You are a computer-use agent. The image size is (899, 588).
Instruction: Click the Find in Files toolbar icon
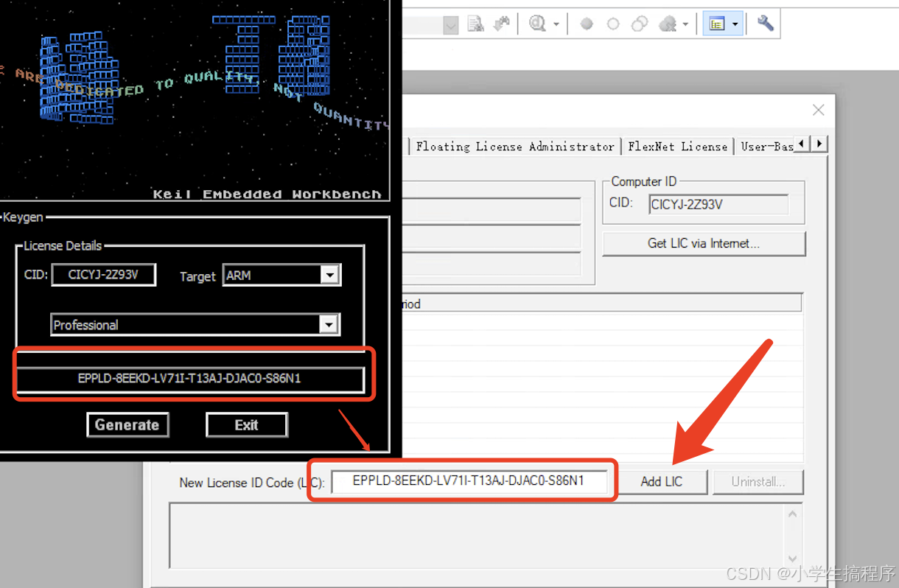coord(476,24)
